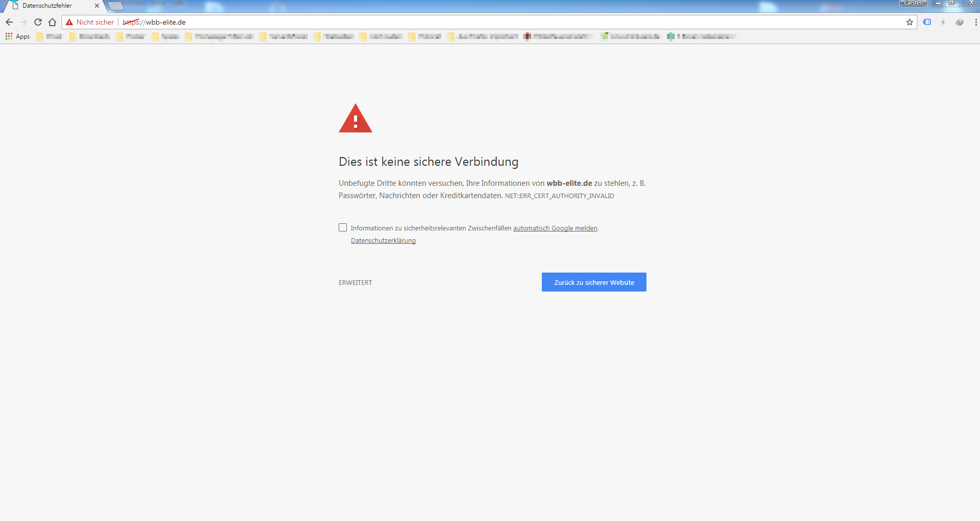Screen dimensions: 980x521
Task: Open the Apps shortcut in bookmarks bar
Action: tap(18, 36)
